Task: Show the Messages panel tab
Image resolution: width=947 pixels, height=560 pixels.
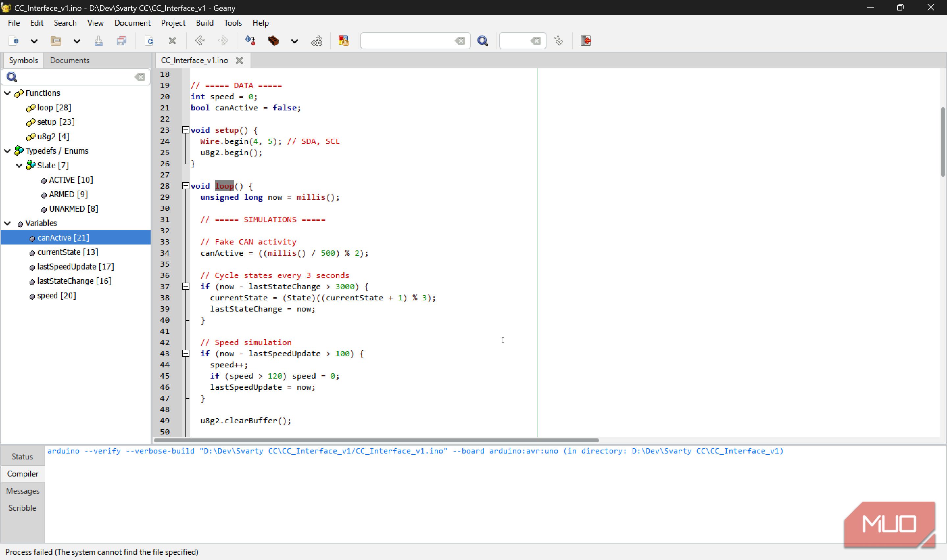Action: coord(23,491)
